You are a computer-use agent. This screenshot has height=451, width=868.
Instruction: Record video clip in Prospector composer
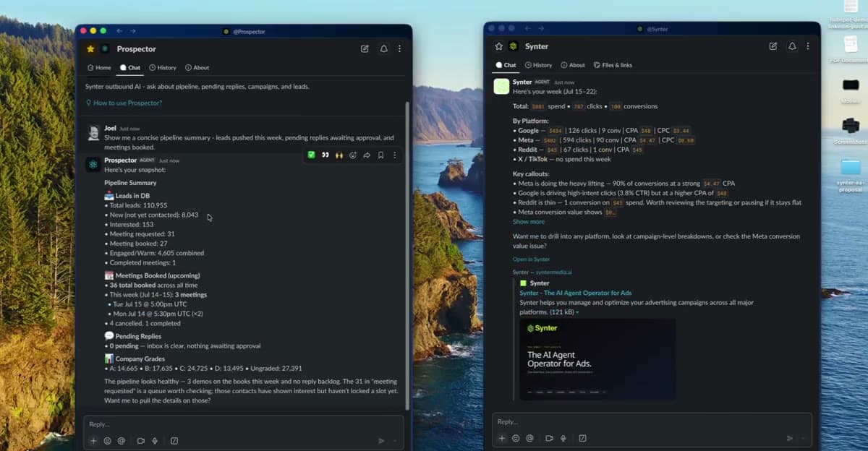(x=141, y=441)
